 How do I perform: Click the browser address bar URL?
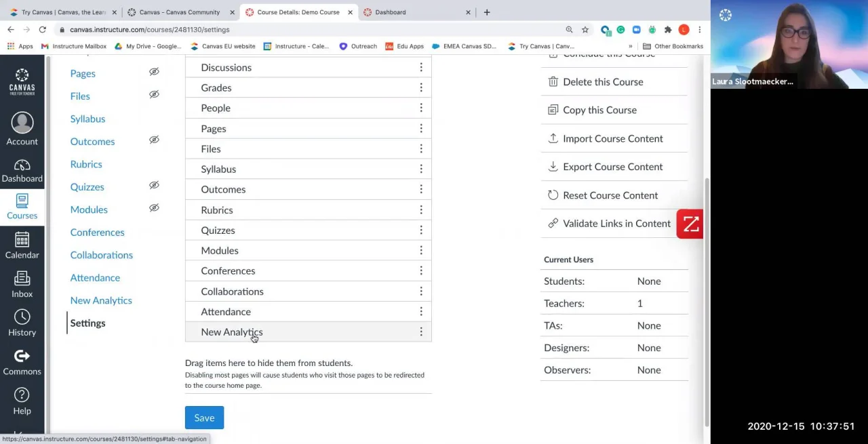tap(149, 30)
